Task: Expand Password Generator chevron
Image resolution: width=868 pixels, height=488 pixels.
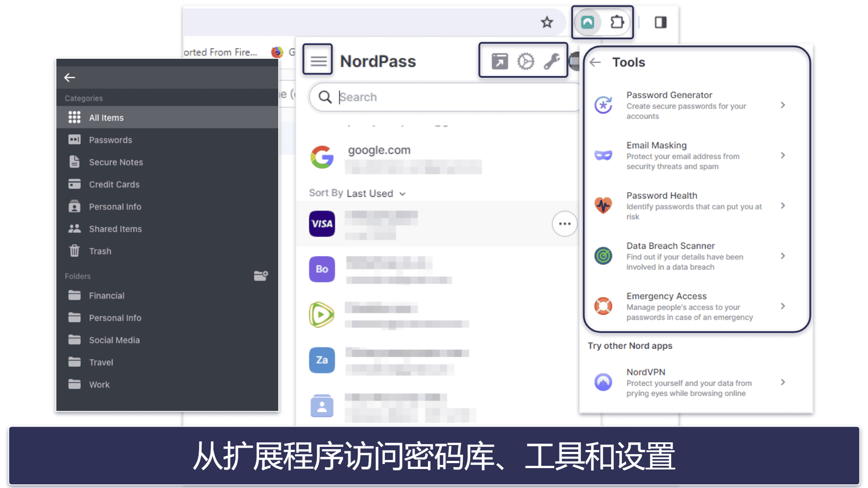Action: (783, 105)
